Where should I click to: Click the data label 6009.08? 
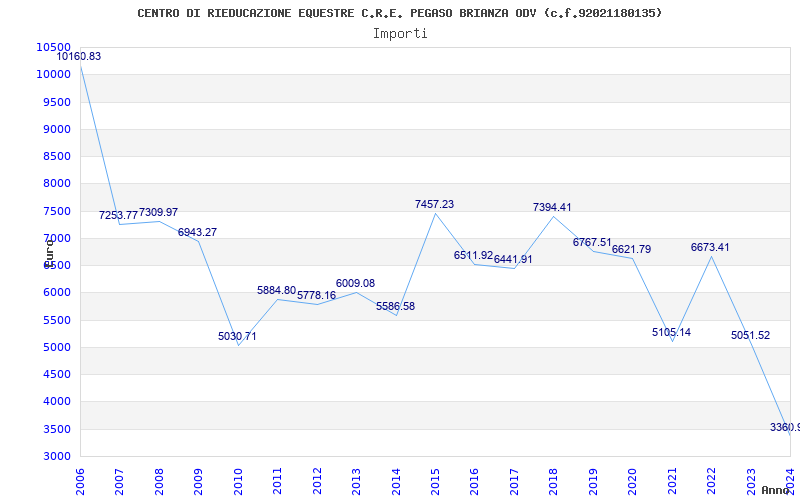355,283
